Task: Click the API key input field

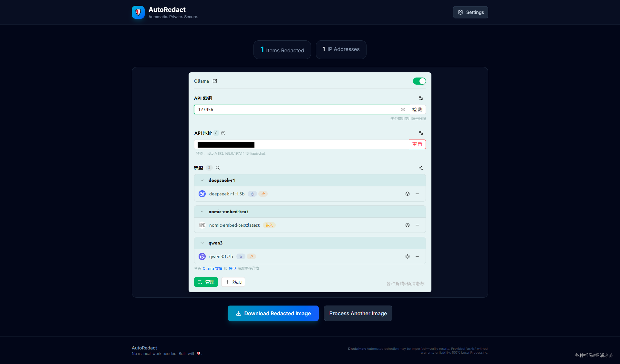Action: (297, 109)
